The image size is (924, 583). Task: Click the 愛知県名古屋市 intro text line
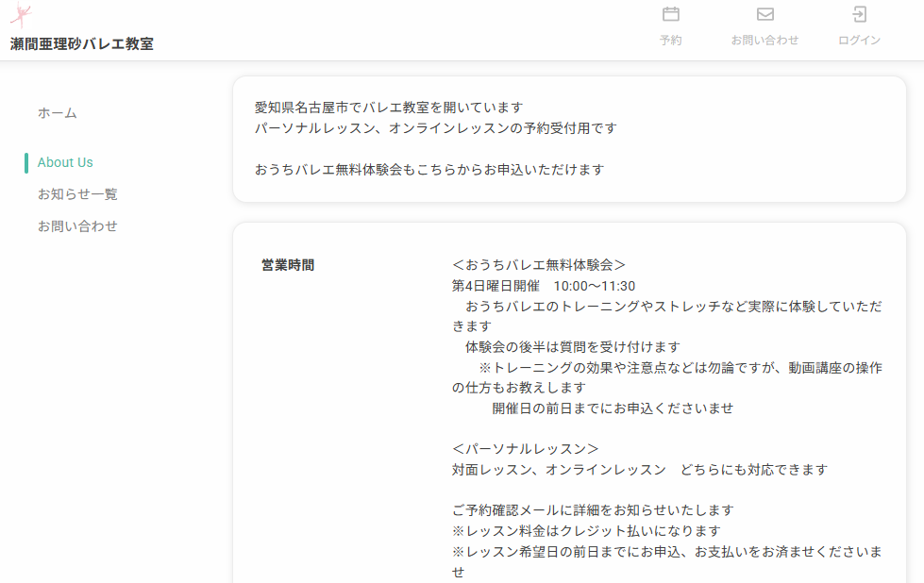(388, 108)
